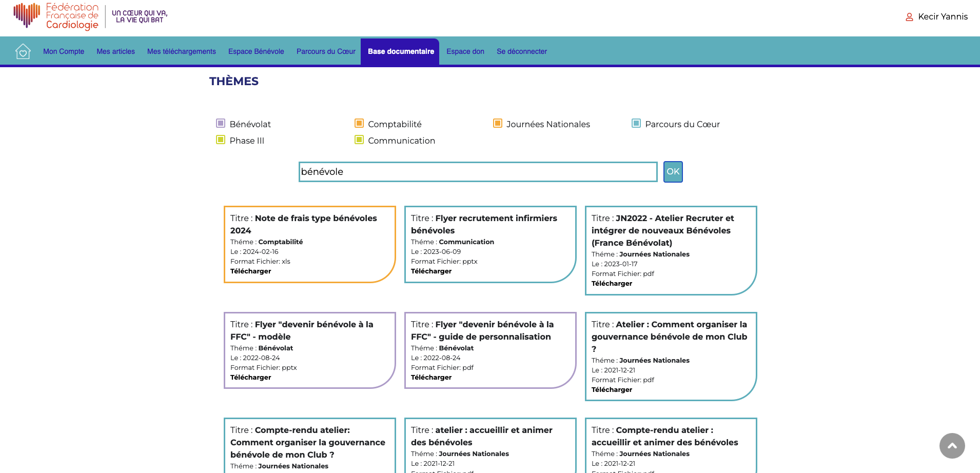Check the Journées Nationales theme box
980x473 pixels.
click(x=497, y=124)
